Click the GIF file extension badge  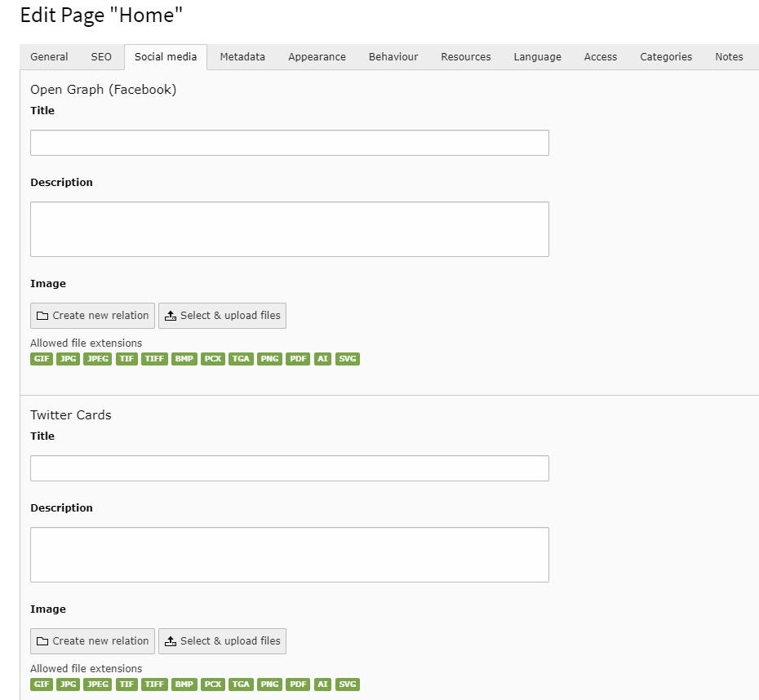[41, 358]
